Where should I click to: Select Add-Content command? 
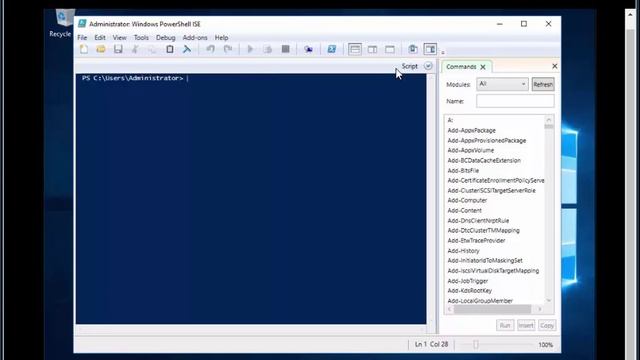464,211
